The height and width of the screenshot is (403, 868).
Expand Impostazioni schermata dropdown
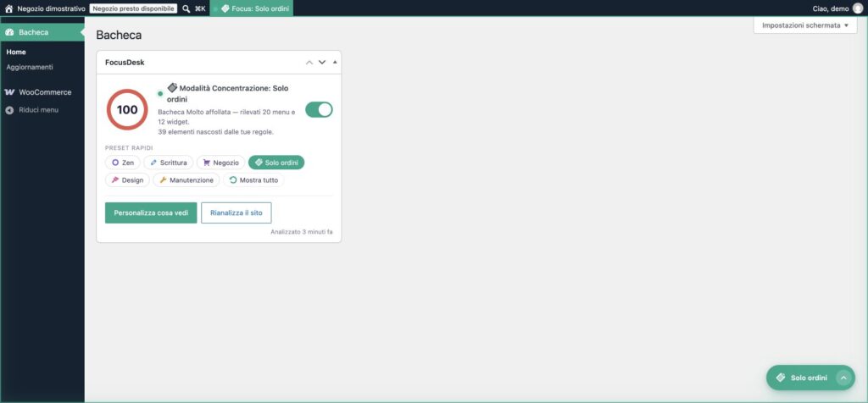pos(805,25)
